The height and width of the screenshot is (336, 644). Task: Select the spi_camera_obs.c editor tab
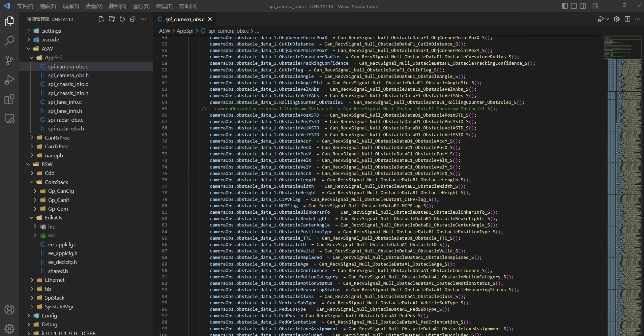(185, 19)
